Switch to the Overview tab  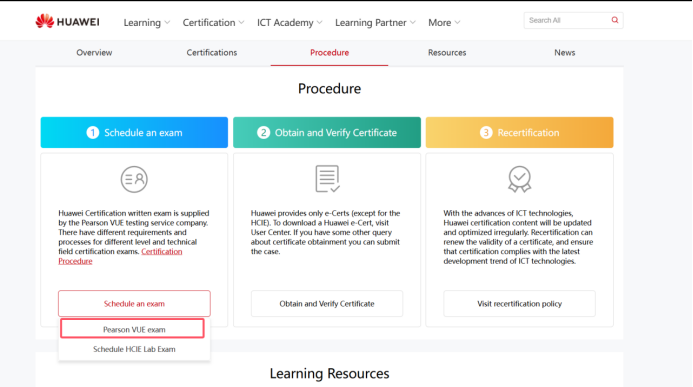coord(94,53)
